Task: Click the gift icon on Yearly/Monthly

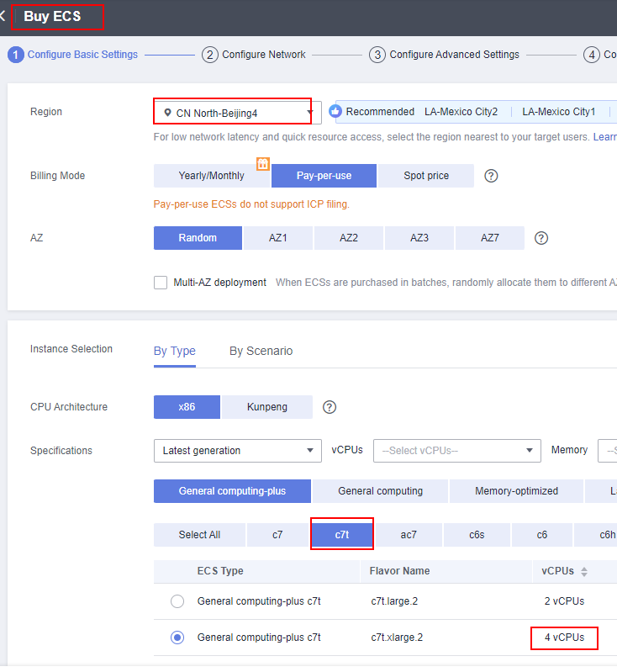Action: pos(263,163)
